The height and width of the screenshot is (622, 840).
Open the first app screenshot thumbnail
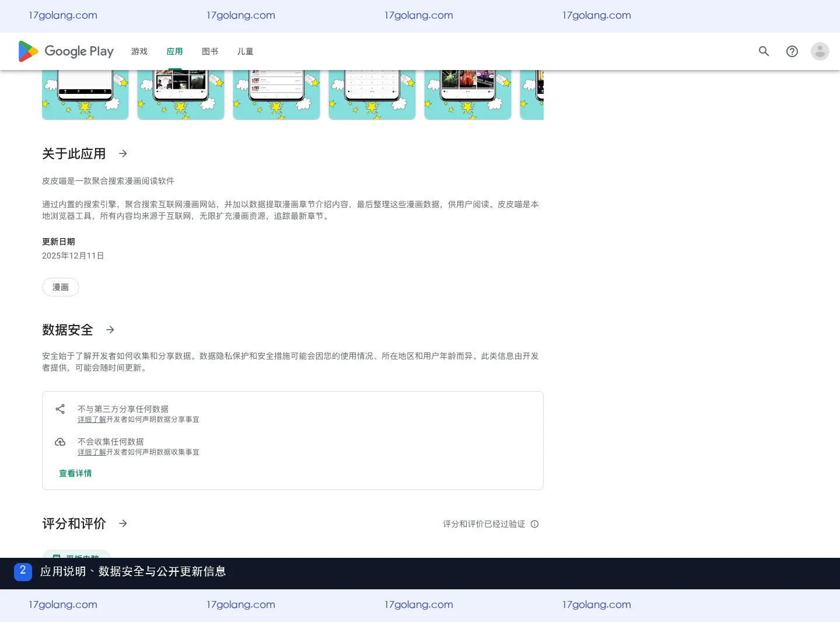click(85, 95)
